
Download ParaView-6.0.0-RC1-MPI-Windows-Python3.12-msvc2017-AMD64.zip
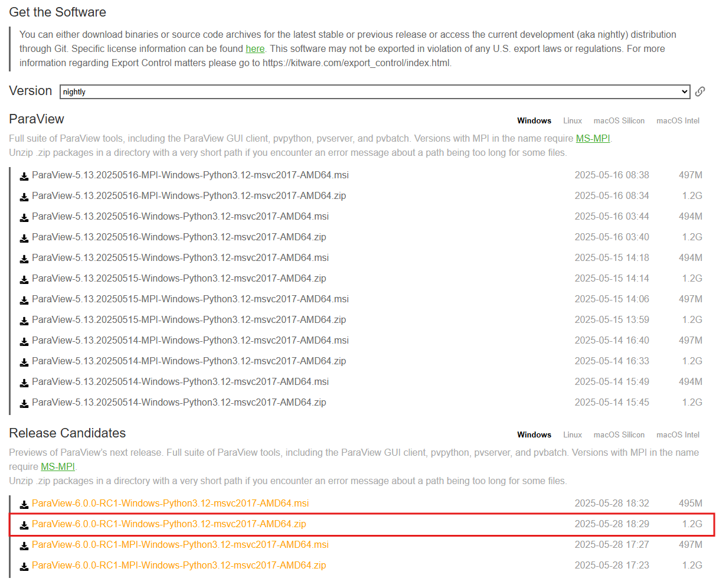click(179, 565)
